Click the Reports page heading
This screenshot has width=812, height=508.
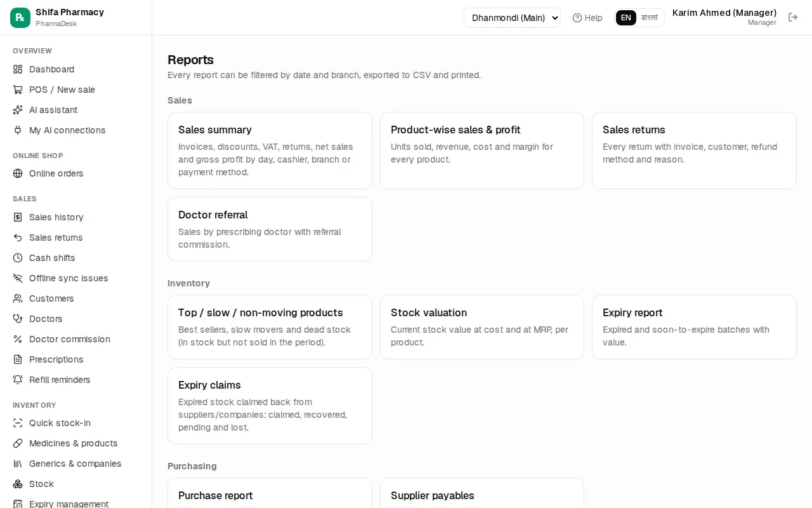[x=190, y=60]
